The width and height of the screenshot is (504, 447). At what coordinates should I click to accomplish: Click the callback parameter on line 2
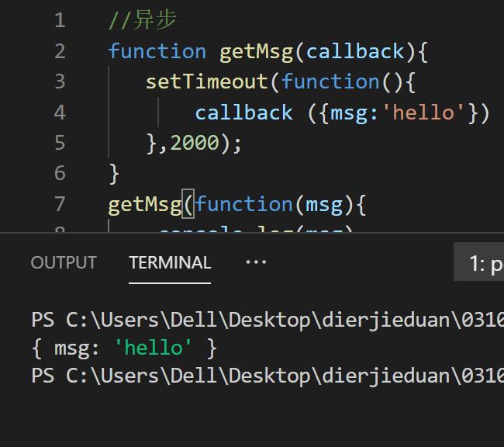point(355,51)
